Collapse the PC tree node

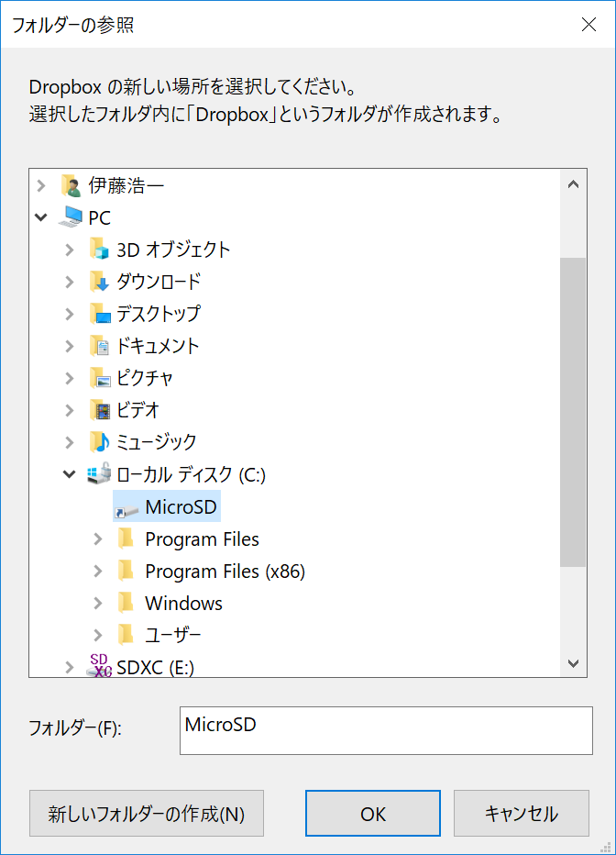click(41, 217)
